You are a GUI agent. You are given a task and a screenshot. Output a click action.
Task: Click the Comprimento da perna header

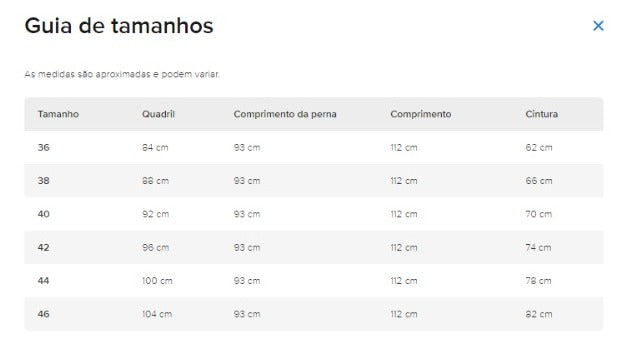tap(285, 114)
